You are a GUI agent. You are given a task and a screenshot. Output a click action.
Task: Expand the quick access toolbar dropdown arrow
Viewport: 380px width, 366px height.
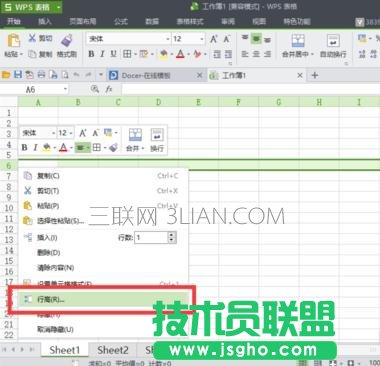click(100, 75)
